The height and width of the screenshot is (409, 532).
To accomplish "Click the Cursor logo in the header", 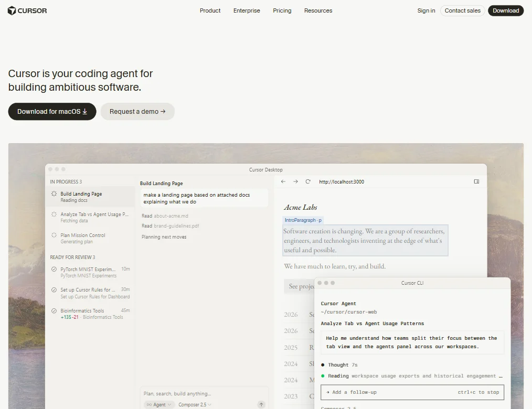I will (27, 11).
